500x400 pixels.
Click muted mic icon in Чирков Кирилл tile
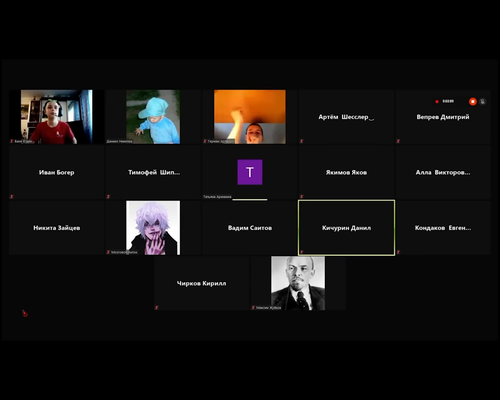pyautogui.click(x=157, y=307)
